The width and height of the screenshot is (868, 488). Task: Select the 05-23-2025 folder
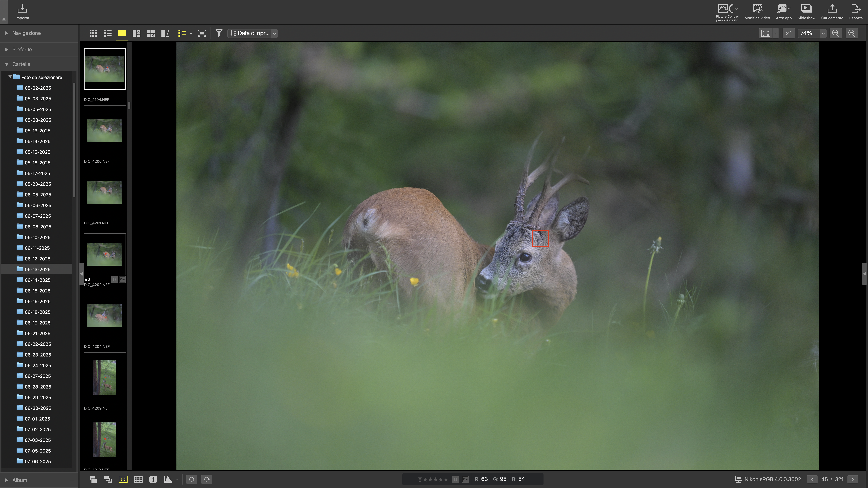click(x=37, y=184)
